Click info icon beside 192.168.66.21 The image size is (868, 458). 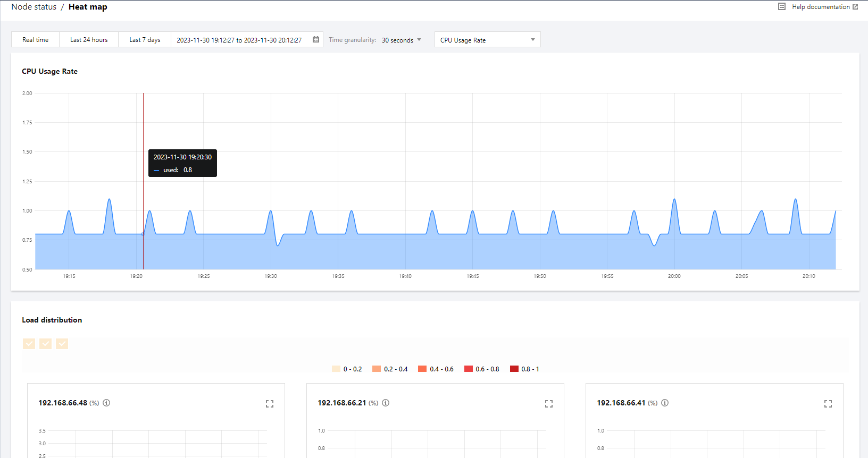[x=386, y=403]
